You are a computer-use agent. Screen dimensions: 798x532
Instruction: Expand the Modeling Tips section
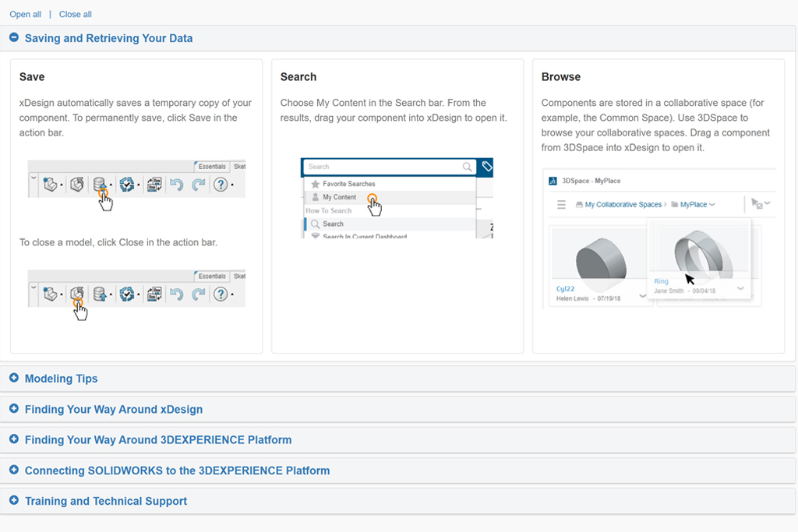click(x=14, y=378)
